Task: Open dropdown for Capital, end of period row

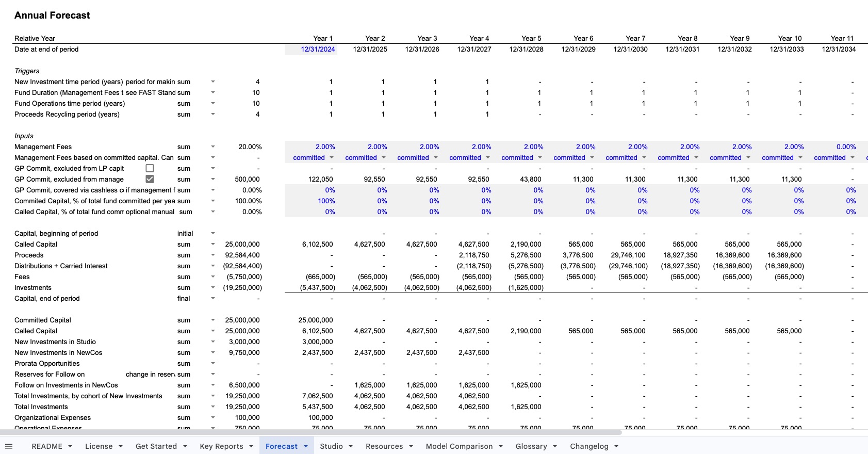Action: [213, 298]
